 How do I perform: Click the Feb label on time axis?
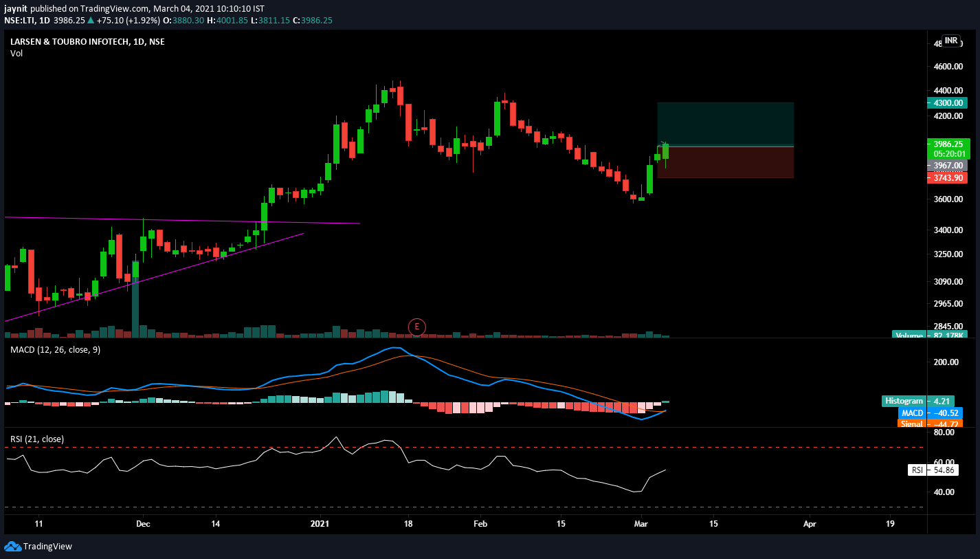[x=480, y=524]
